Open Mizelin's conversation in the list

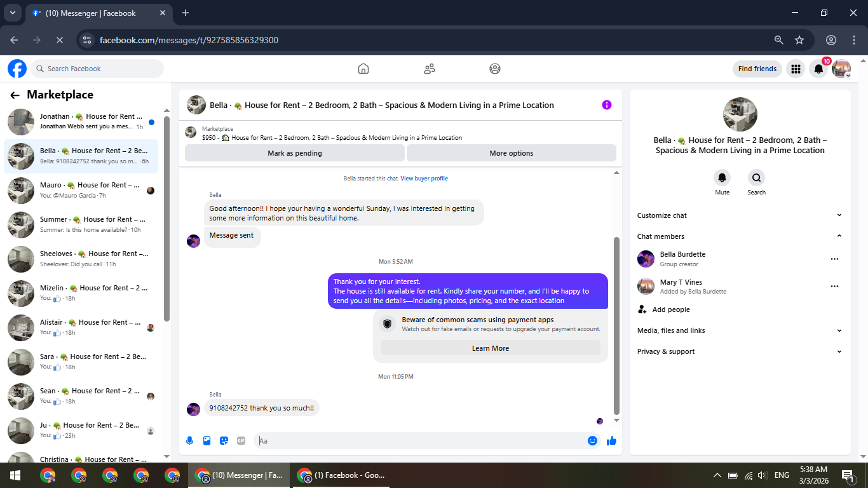(81, 294)
